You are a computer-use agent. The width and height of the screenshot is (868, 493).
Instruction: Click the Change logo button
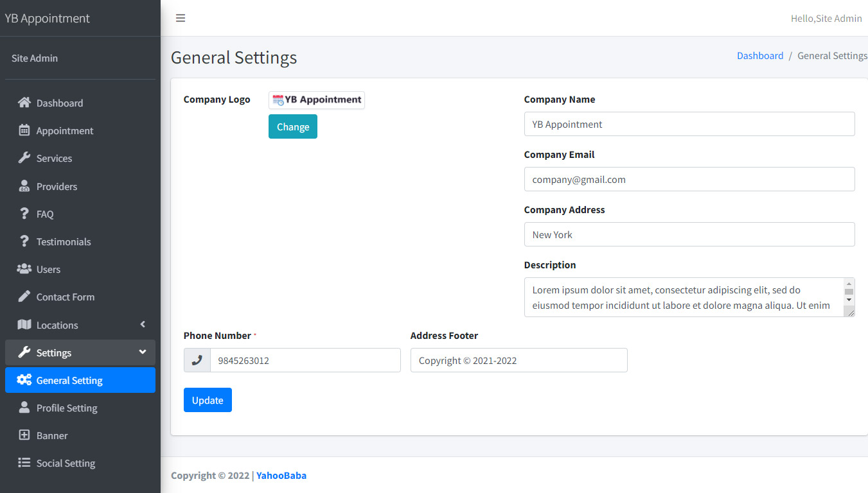click(292, 126)
